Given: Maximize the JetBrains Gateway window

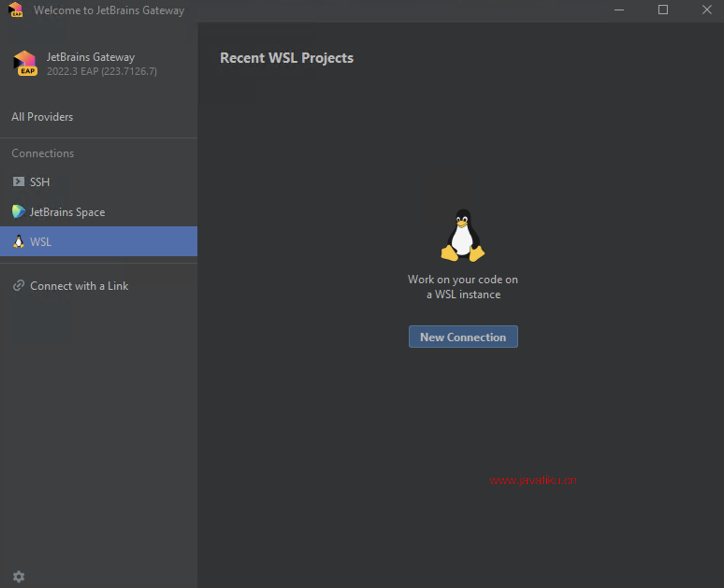Looking at the screenshot, I should coord(663,10).
